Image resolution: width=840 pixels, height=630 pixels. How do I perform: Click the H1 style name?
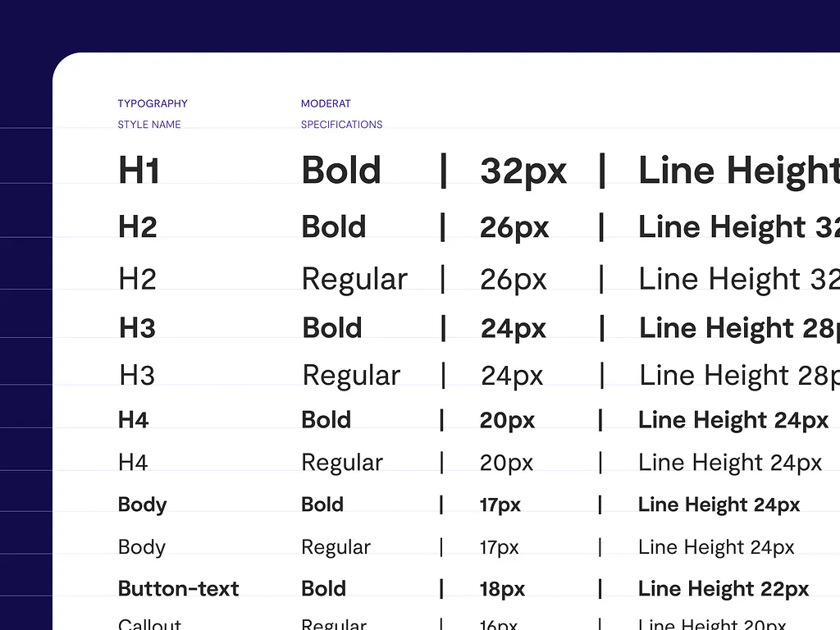tap(139, 171)
